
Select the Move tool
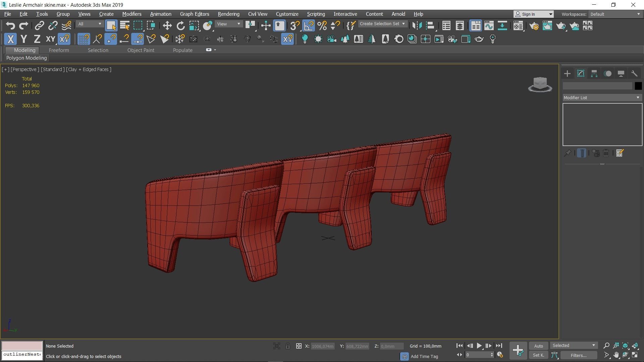pyautogui.click(x=167, y=26)
